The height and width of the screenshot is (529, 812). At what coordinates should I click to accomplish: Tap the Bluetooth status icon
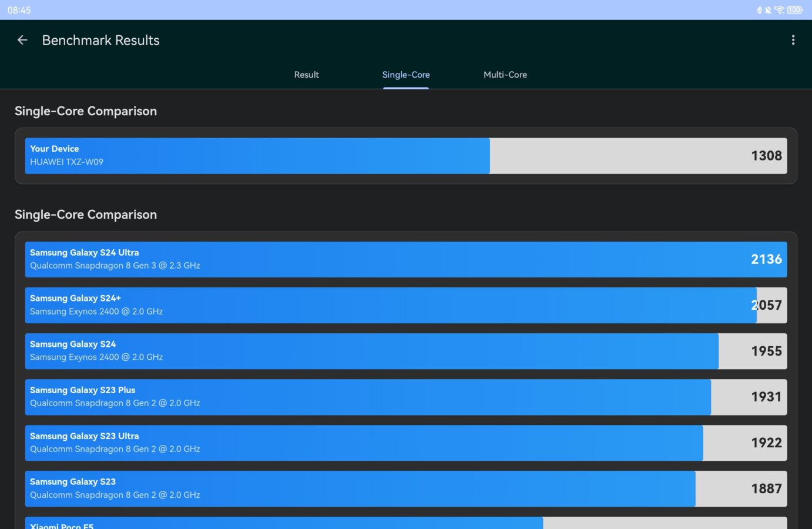(759, 10)
